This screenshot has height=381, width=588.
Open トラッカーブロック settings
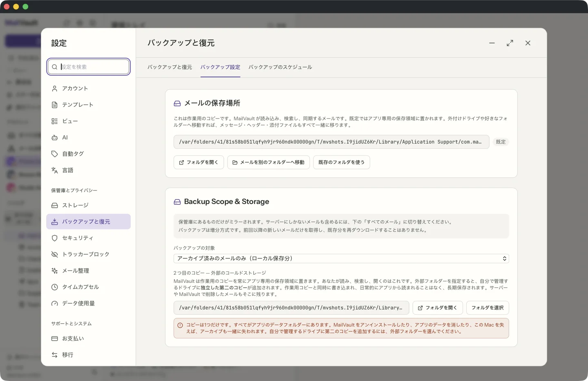[88, 254]
